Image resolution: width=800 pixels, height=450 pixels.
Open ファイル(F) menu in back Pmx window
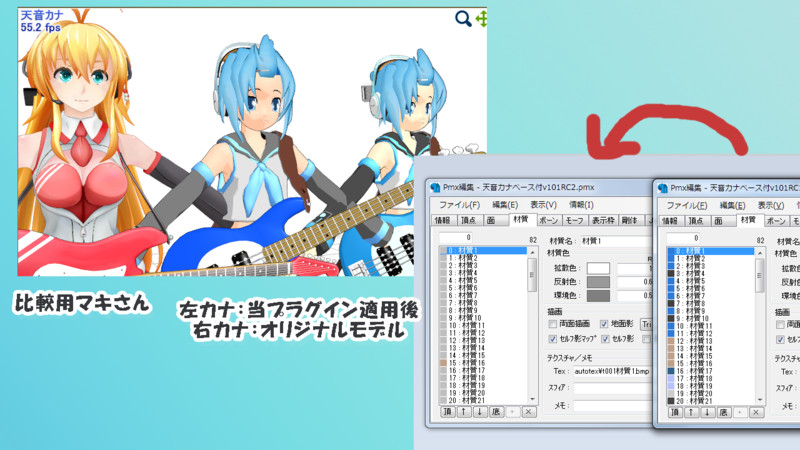(x=459, y=205)
